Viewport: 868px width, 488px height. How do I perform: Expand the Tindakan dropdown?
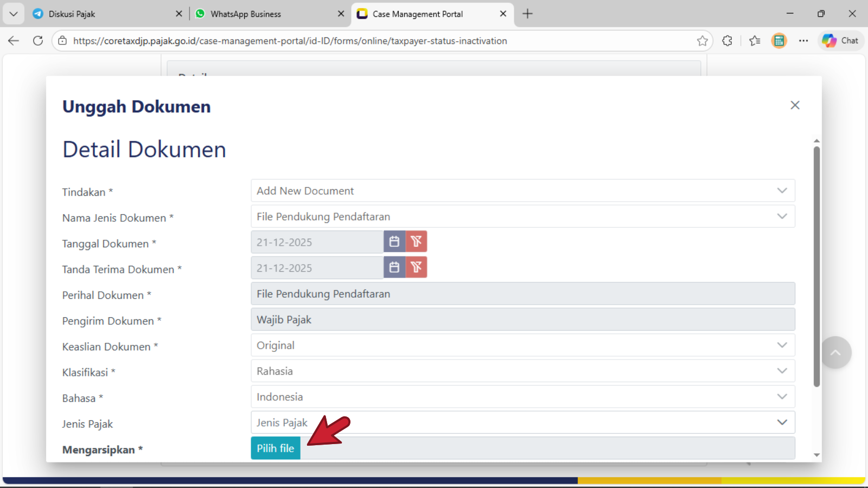522,191
